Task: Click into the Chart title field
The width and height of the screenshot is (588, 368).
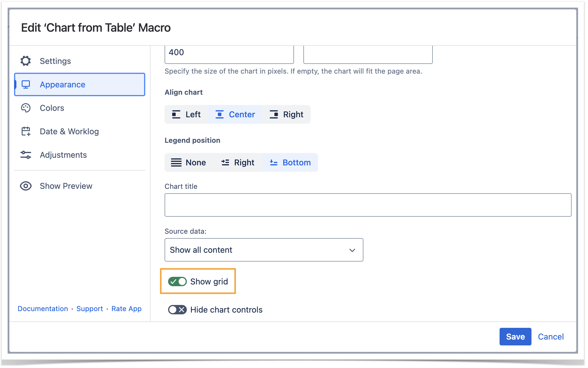Action: [x=367, y=205]
